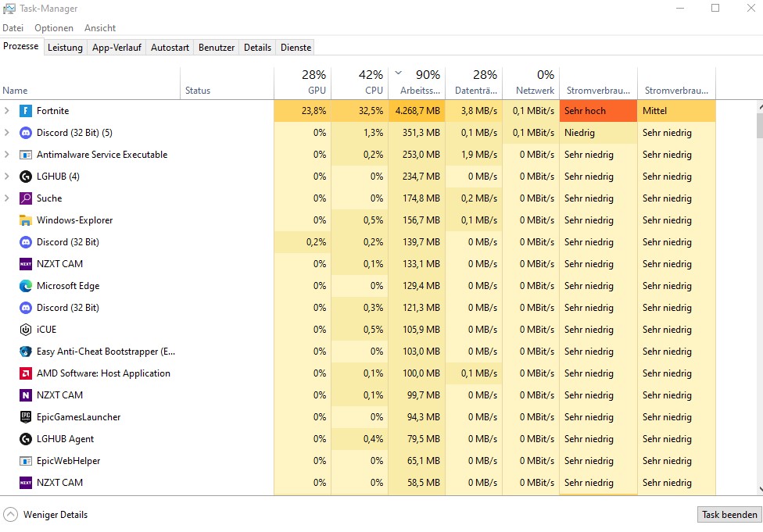Click the Weniger Details link
Viewport: 763px width, 532px height.
tap(56, 515)
